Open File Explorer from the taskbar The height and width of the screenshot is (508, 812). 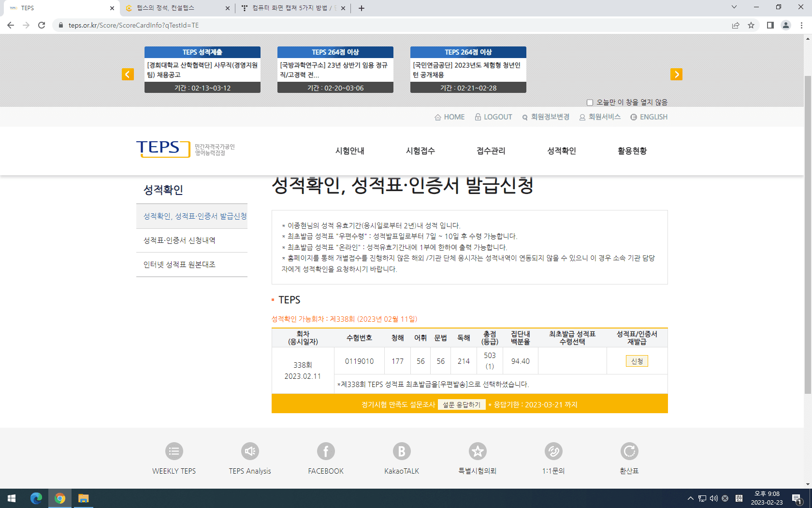tap(84, 498)
